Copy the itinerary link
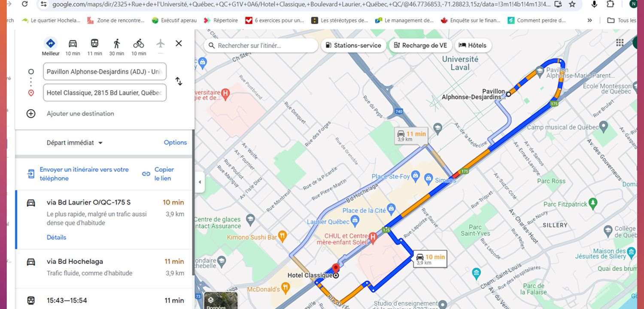The height and width of the screenshot is (309, 644). point(158,174)
